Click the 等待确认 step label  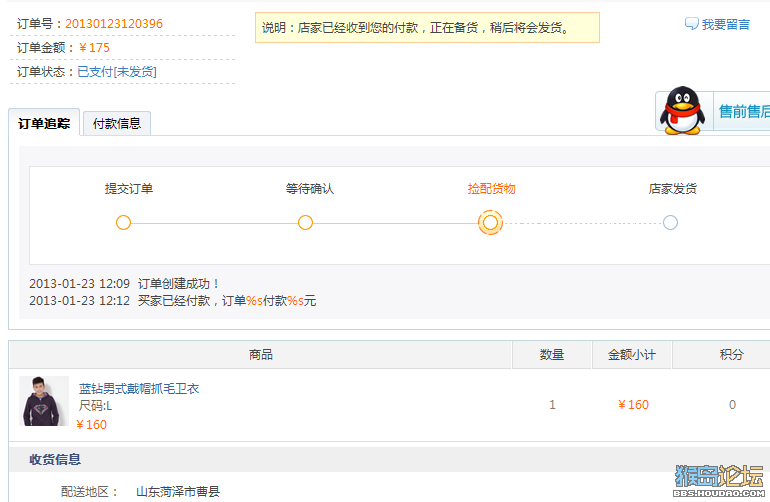(310, 189)
